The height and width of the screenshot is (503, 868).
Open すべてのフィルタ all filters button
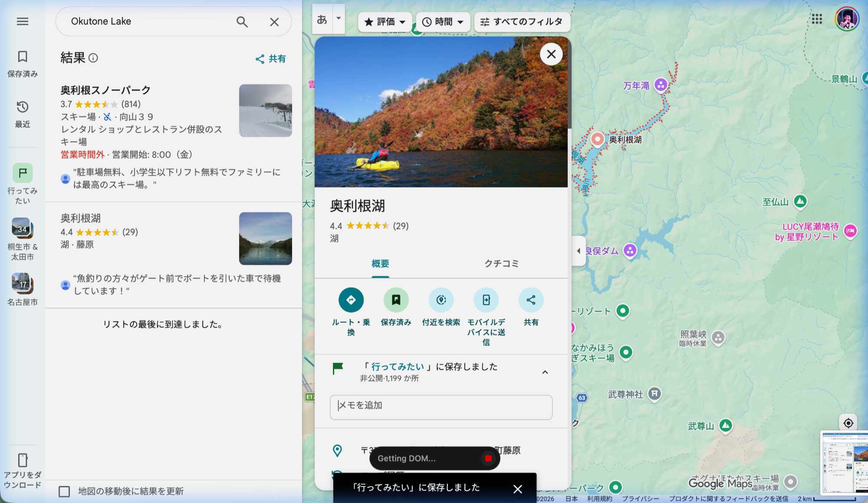click(522, 22)
